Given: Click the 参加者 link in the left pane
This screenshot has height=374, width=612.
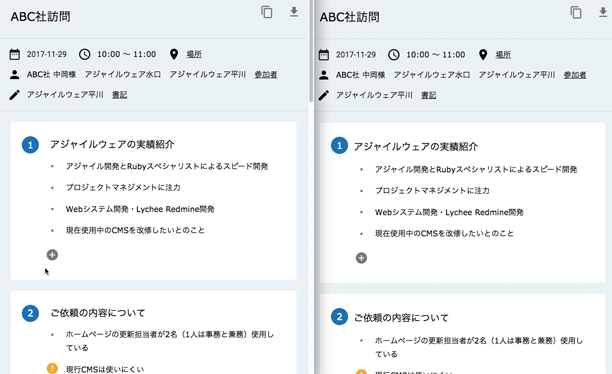Looking at the screenshot, I should coord(266,75).
